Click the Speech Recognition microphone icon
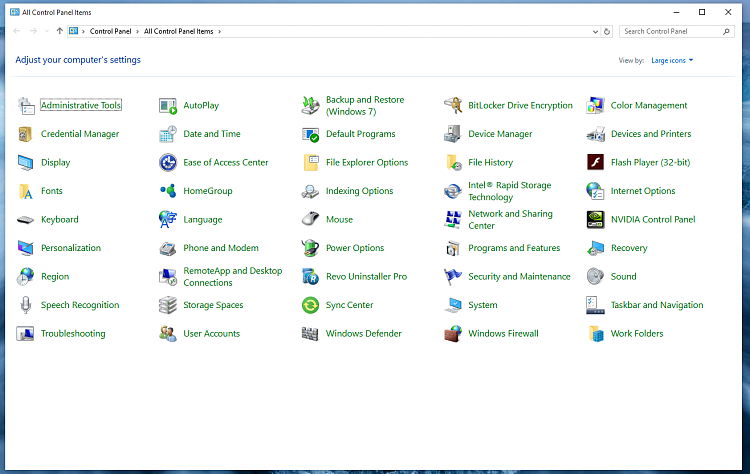The width and height of the screenshot is (750, 474). [26, 305]
